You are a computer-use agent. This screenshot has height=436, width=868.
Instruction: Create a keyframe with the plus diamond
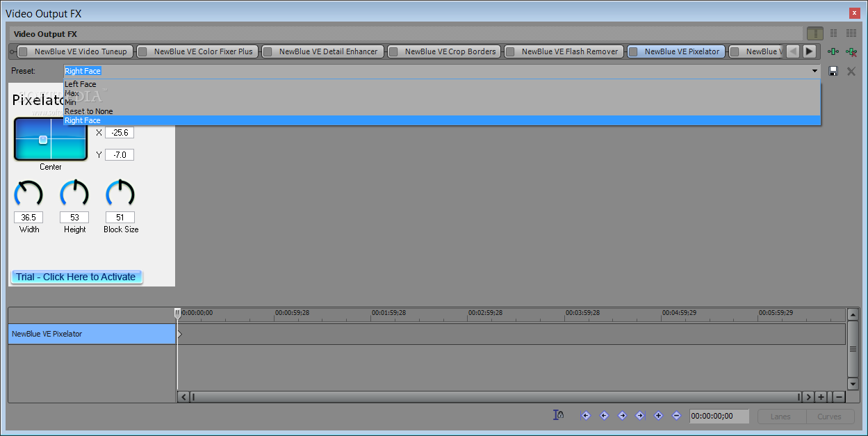[659, 416]
